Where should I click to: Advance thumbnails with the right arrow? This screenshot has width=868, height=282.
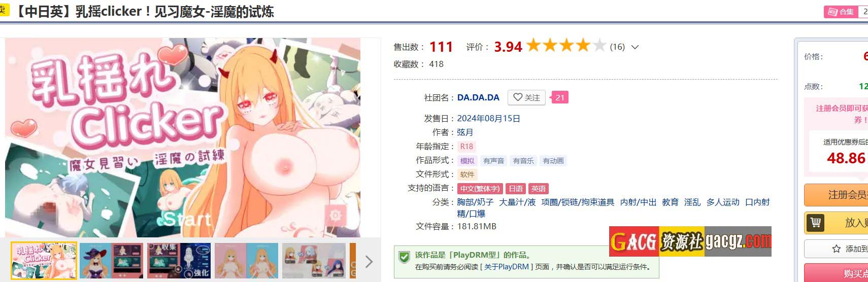click(369, 262)
